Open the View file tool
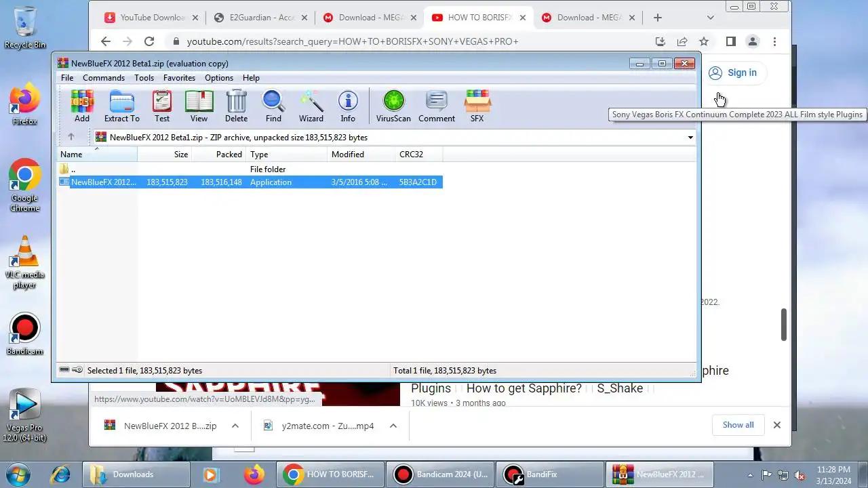Viewport: 868px width, 488px height. click(x=199, y=106)
